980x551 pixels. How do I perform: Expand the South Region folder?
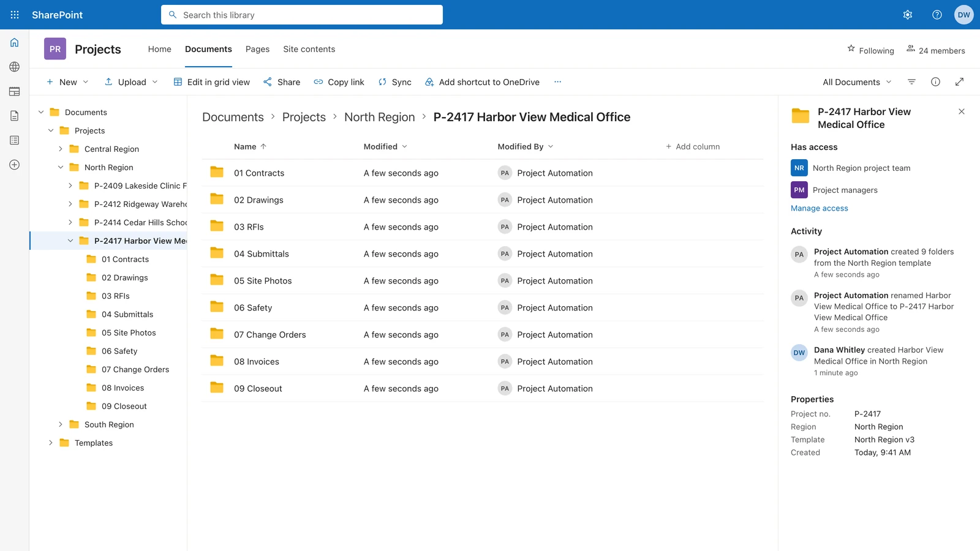[x=61, y=424]
